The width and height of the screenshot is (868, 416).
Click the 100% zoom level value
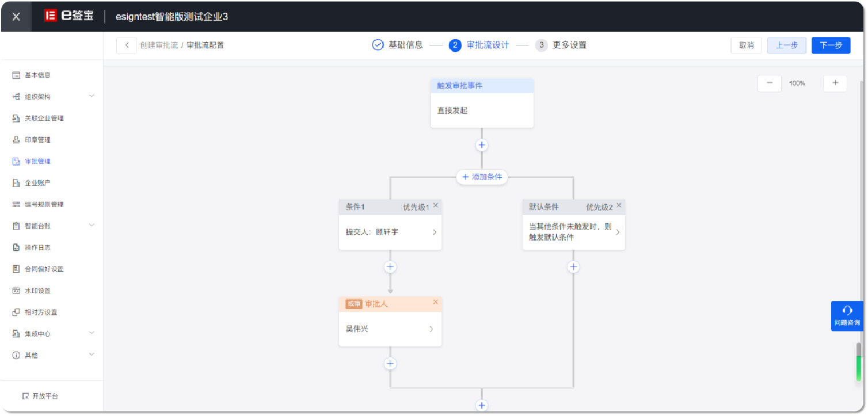click(x=797, y=83)
